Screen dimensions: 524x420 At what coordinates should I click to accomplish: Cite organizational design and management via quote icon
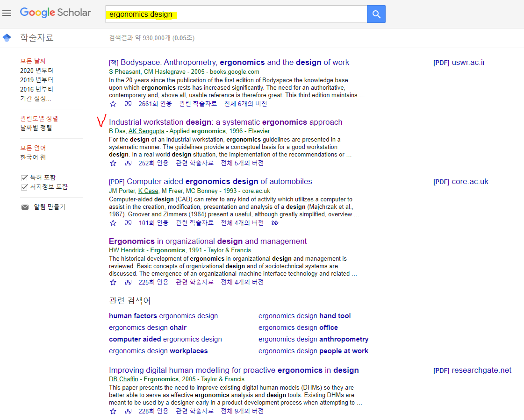128,282
